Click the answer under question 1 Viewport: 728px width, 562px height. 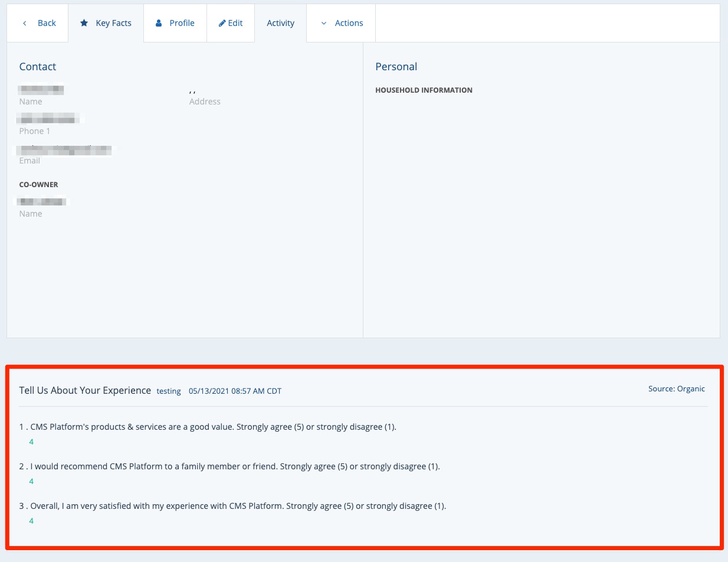pos(31,442)
